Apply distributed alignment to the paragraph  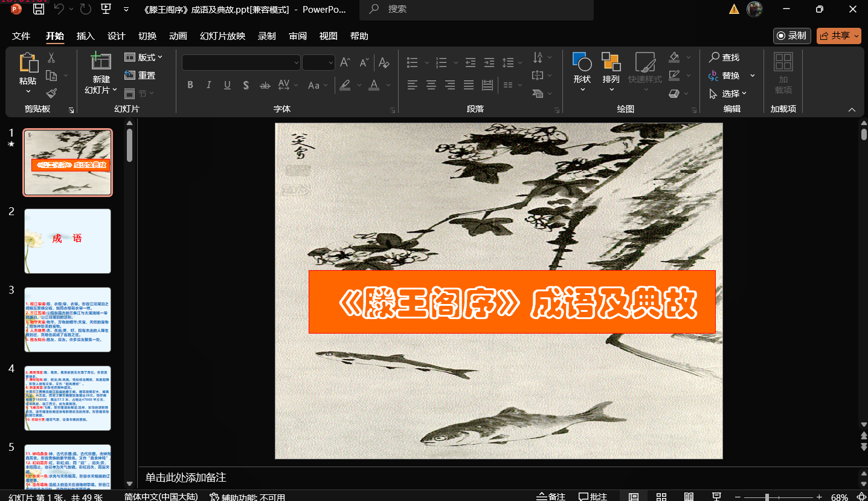pos(487,85)
